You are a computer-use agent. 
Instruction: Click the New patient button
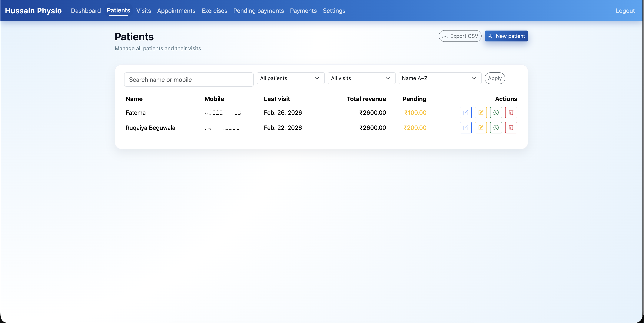tap(506, 36)
